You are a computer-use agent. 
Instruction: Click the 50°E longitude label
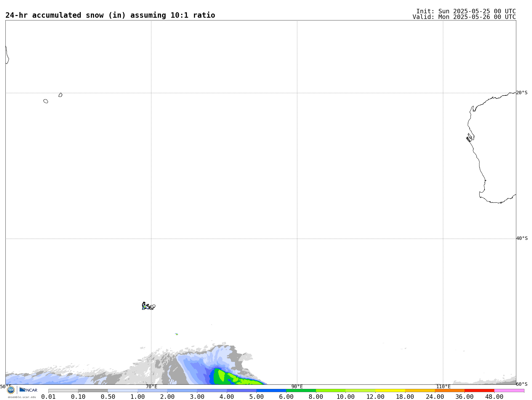pos(6,387)
